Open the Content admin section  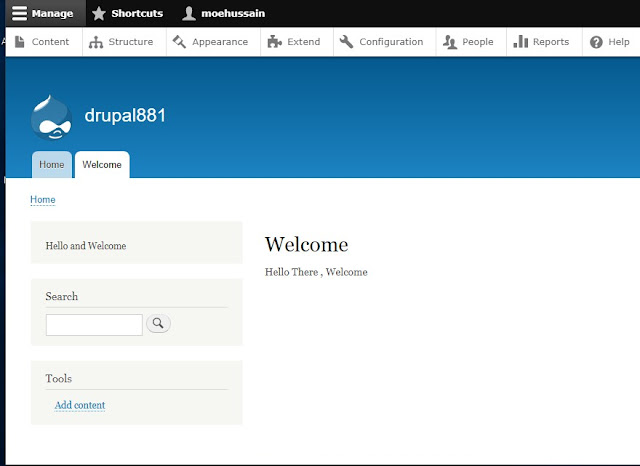[x=42, y=42]
